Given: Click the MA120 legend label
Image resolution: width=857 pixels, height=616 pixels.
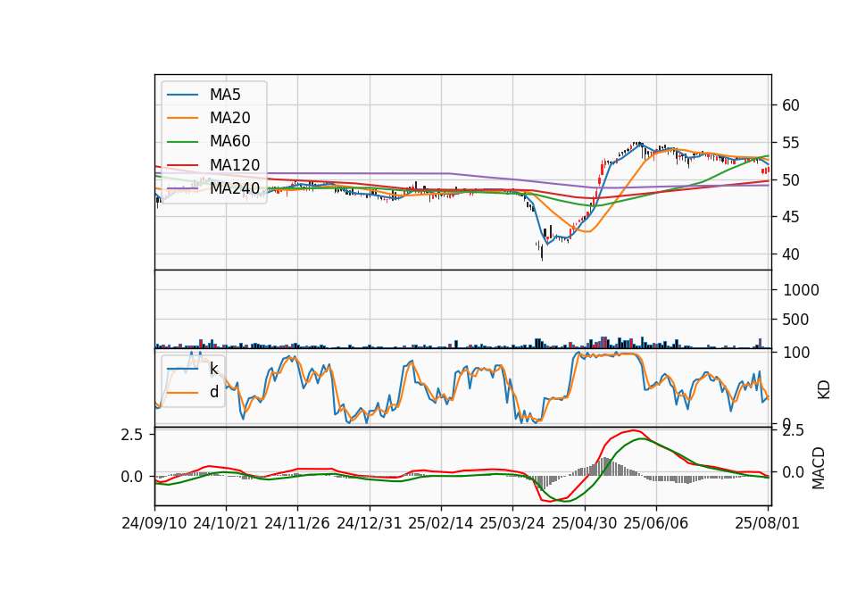Looking at the screenshot, I should coord(235,165).
